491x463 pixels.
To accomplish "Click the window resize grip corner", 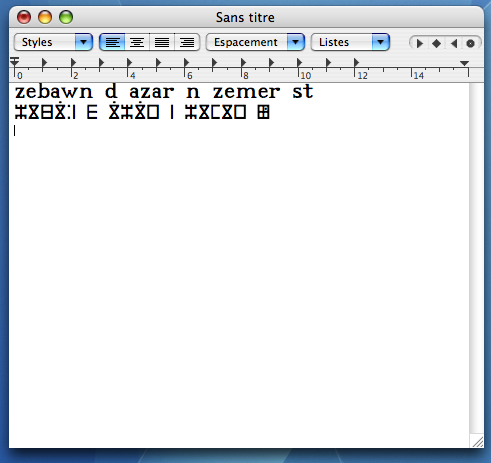I will click(x=477, y=441).
